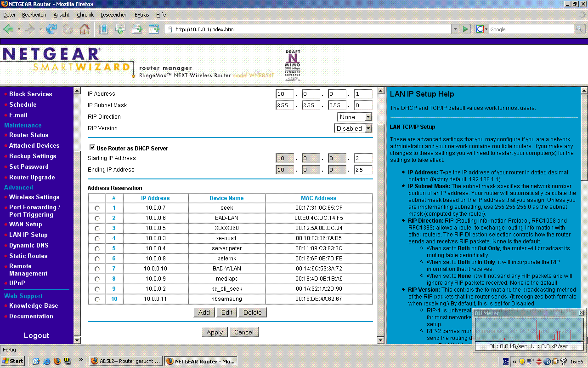Launch Firefox from the quick launch bar
588x368 pixels.
[x=57, y=361]
